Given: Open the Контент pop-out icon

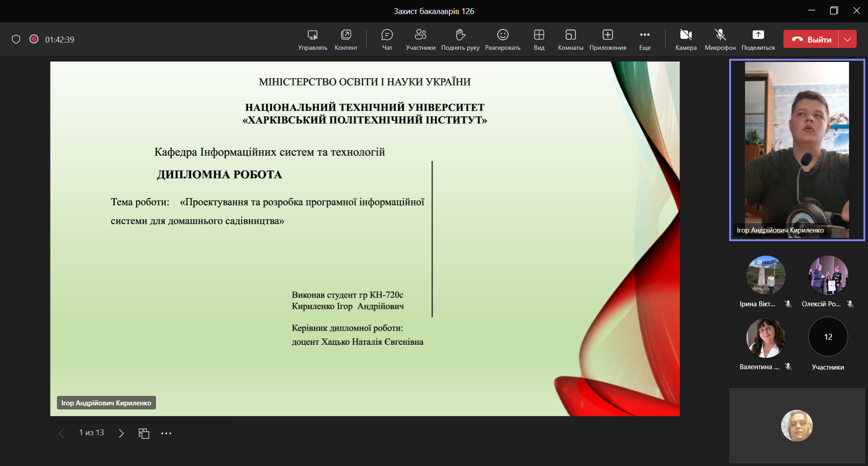Looking at the screenshot, I should click(346, 39).
